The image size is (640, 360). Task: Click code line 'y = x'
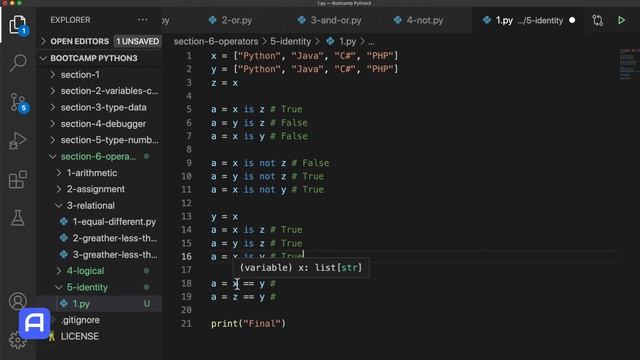click(224, 216)
